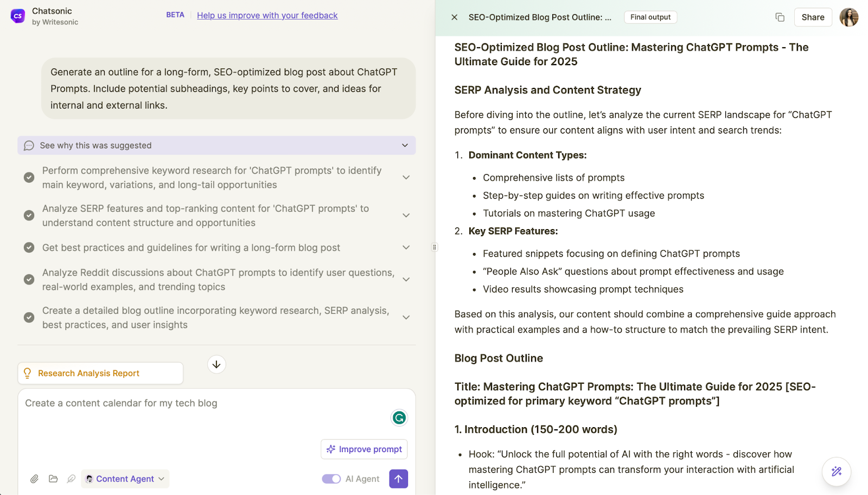Copy the blog outline with copy icon
Viewport: 868px width, 495px height.
780,17
